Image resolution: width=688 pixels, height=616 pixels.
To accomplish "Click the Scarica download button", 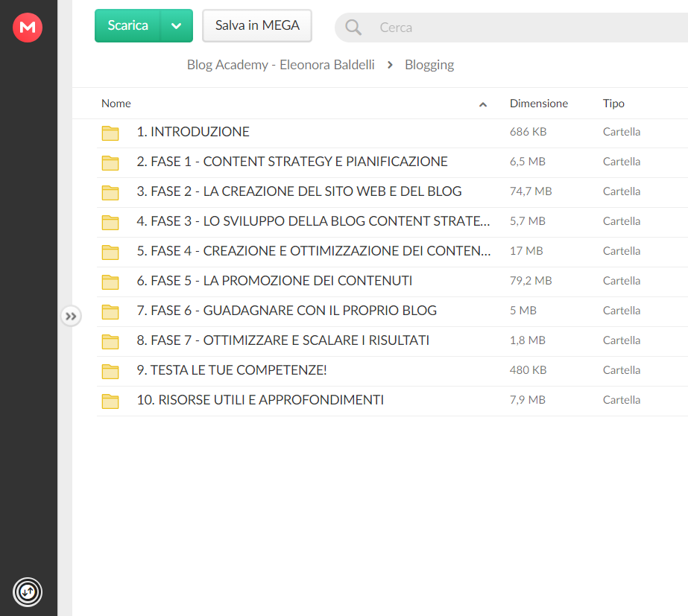I will pos(127,26).
